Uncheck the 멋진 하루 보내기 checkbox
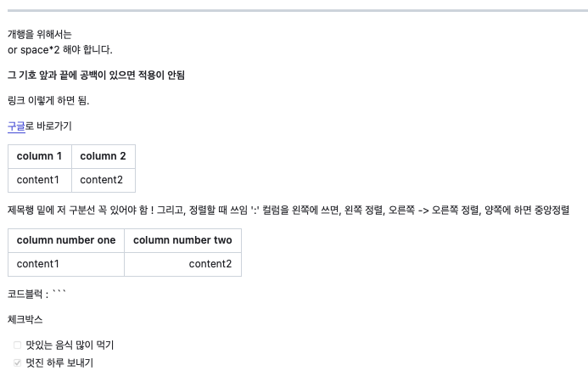The image size is (588, 382). click(17, 362)
